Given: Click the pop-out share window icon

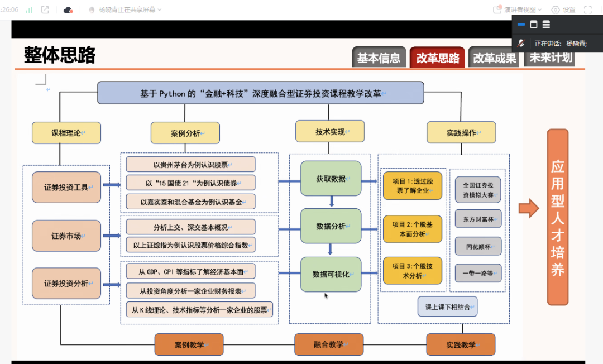Looking at the screenshot, I should pos(45,9).
